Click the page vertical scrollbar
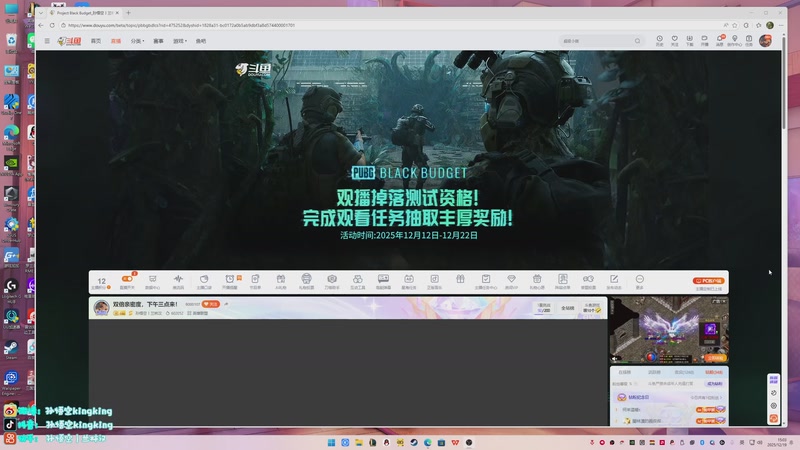800x450 pixels. pos(784,82)
